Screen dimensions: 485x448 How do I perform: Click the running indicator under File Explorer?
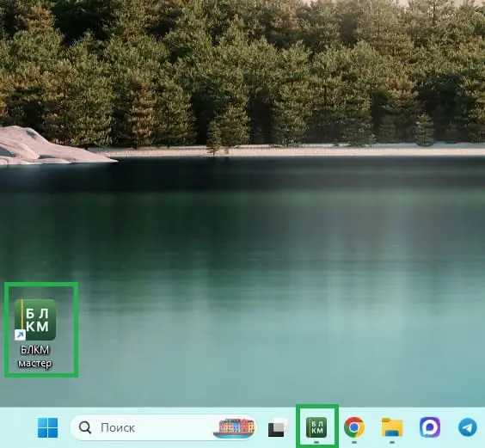click(392, 443)
